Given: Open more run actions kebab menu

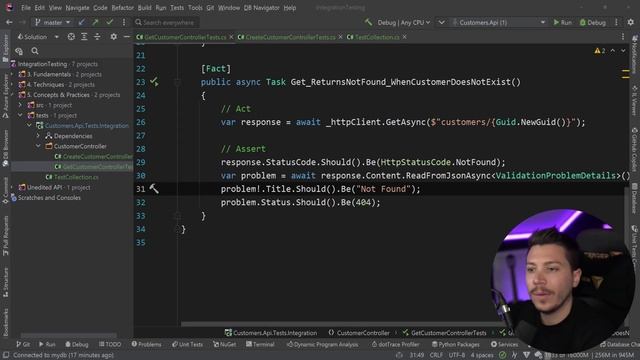Looking at the screenshot, I should [x=616, y=22].
